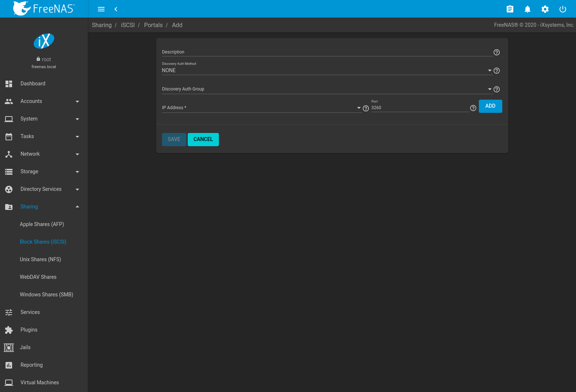
Task: Open the settings gear icon
Action: (x=545, y=9)
